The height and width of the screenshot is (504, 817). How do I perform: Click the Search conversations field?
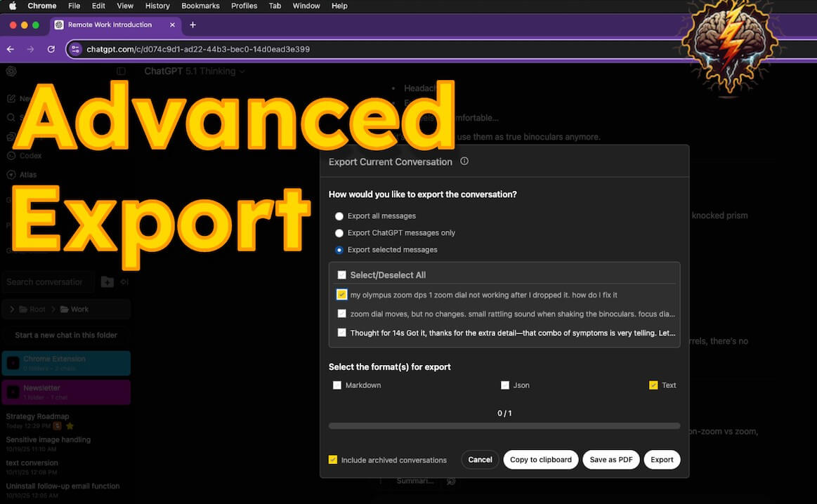pos(47,281)
